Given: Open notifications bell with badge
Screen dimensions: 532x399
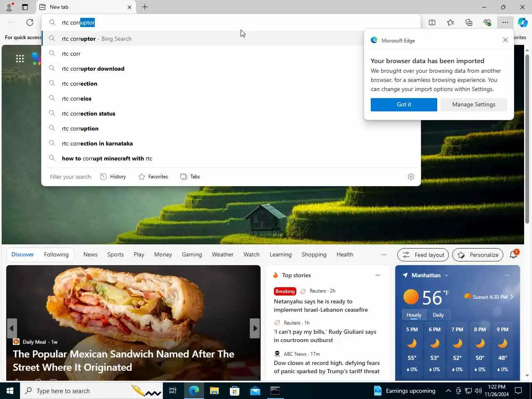Looking at the screenshot, I should tap(514, 254).
